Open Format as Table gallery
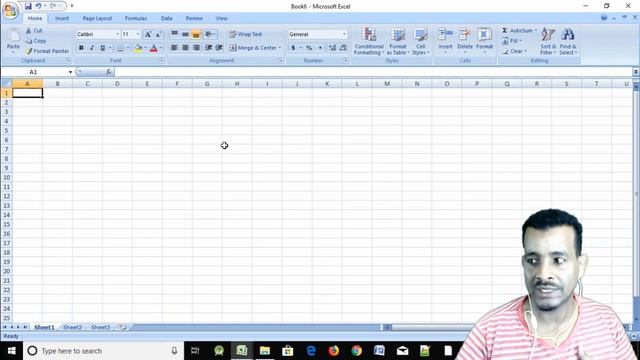The height and width of the screenshot is (360, 640). point(398,41)
